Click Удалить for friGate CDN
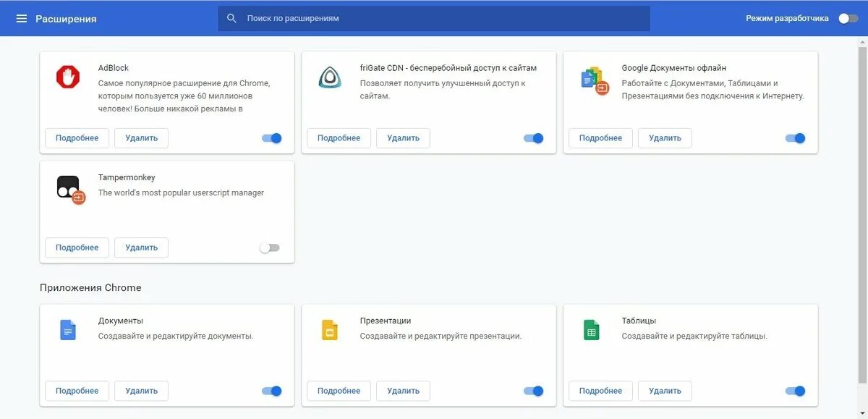 [x=403, y=138]
